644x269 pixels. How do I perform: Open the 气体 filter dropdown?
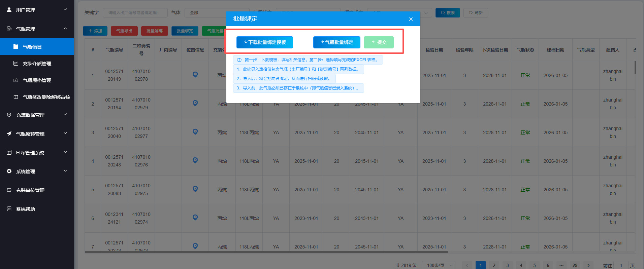tap(216, 13)
